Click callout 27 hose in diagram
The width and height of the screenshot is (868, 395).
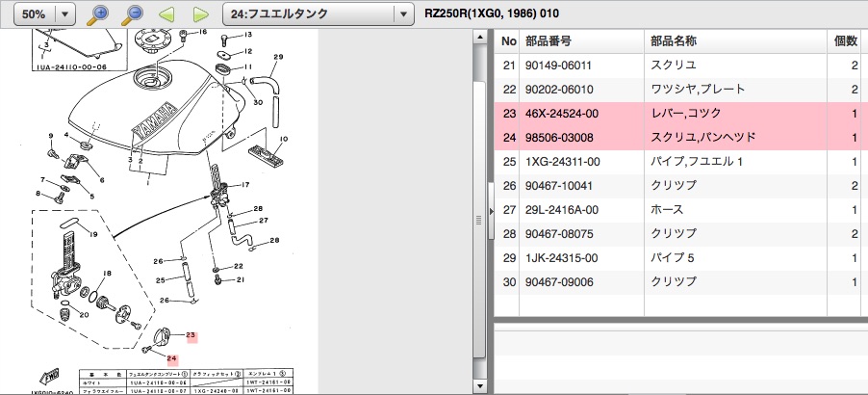[264, 220]
